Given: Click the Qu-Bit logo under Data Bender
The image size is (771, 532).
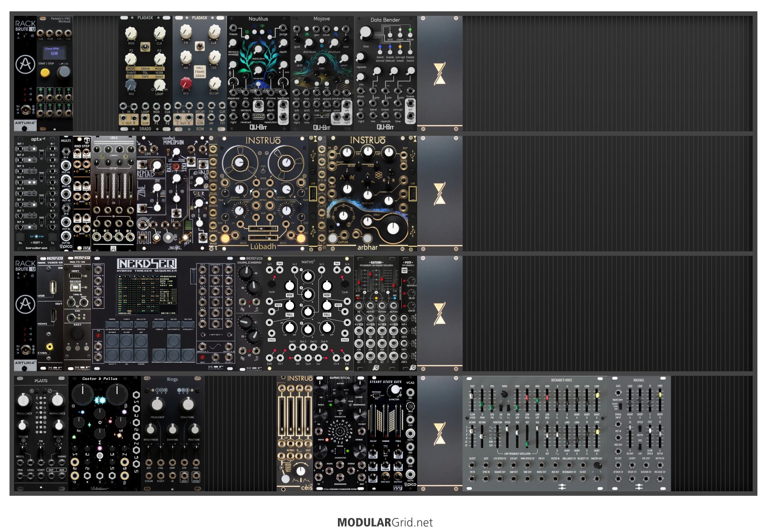Looking at the screenshot, I should [385, 127].
